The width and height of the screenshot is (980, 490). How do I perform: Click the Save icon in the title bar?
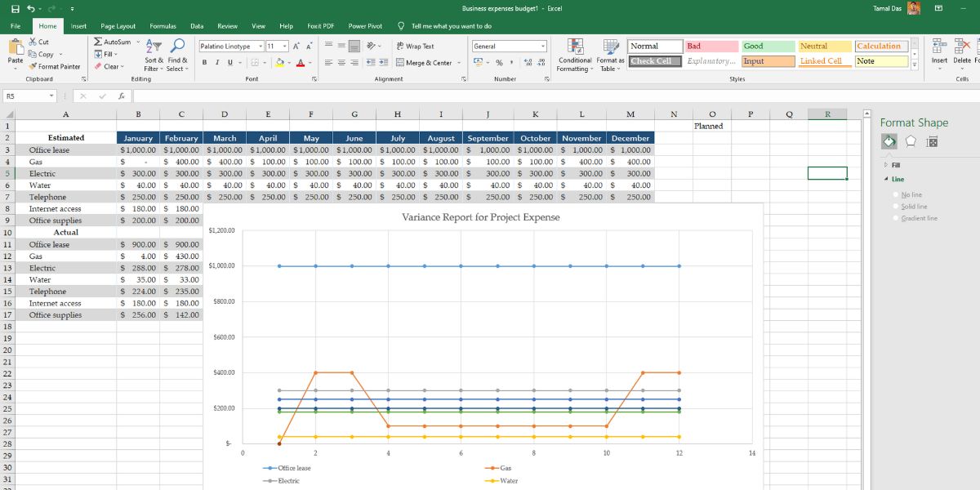15,9
